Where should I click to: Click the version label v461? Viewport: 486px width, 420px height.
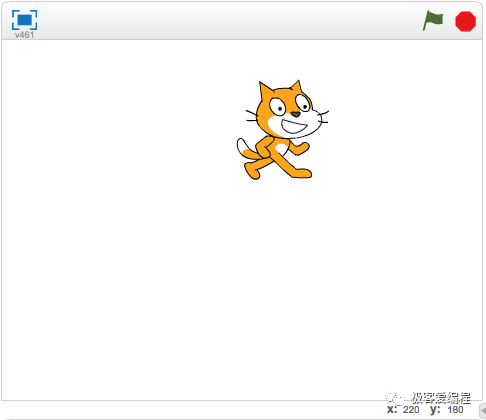(24, 35)
